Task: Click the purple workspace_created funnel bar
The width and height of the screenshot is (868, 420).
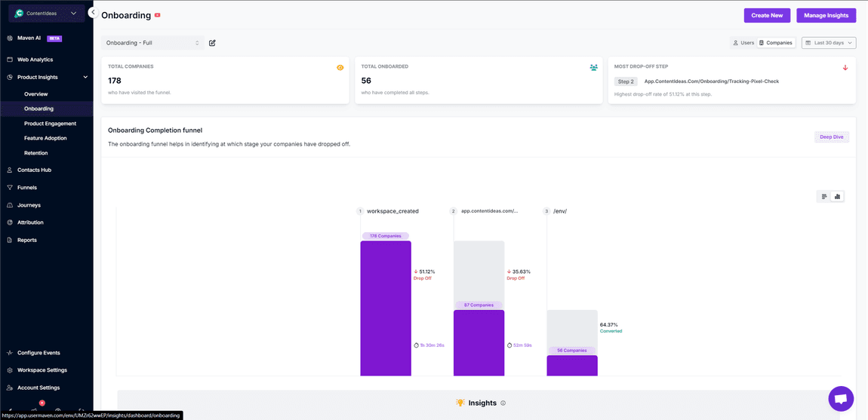Action: pos(386,309)
